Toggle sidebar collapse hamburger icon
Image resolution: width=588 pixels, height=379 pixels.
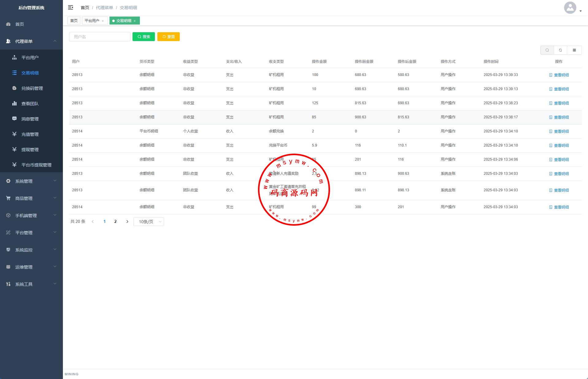[x=71, y=7]
